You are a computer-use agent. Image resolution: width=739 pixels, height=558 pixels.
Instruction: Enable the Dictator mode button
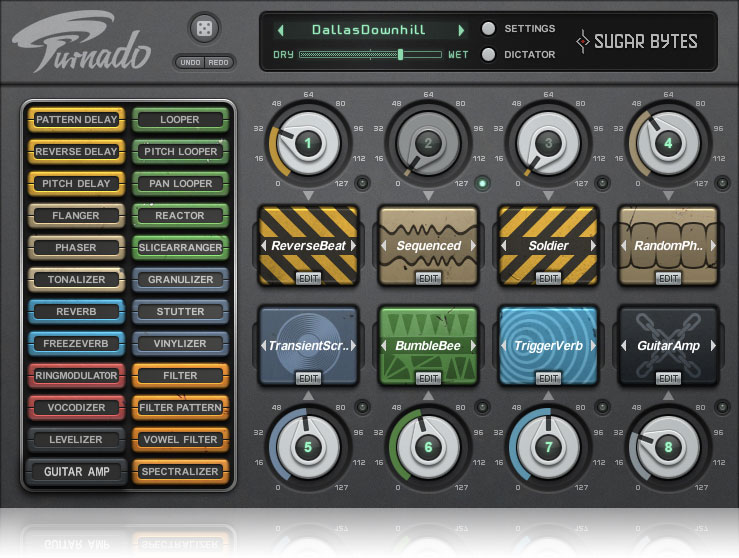coord(489,55)
